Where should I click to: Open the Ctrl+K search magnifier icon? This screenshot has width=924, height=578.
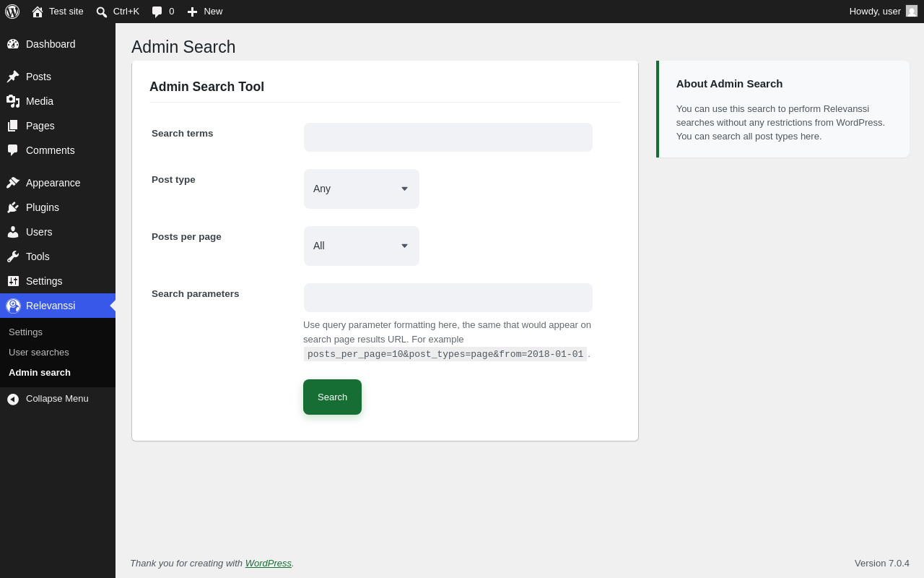(102, 12)
